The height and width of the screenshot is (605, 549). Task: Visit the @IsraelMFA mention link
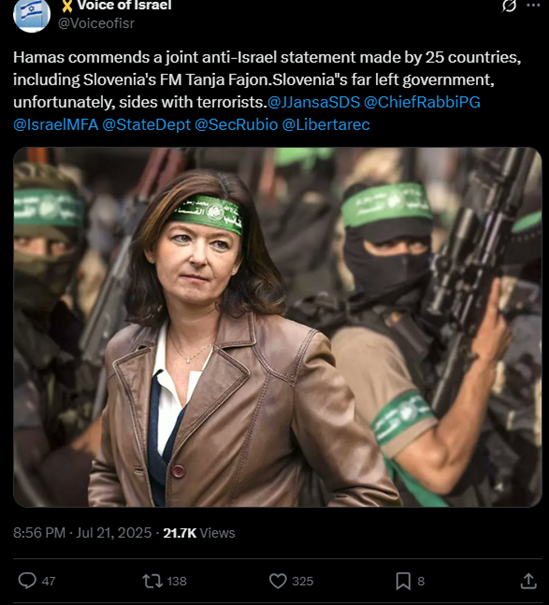click(56, 125)
